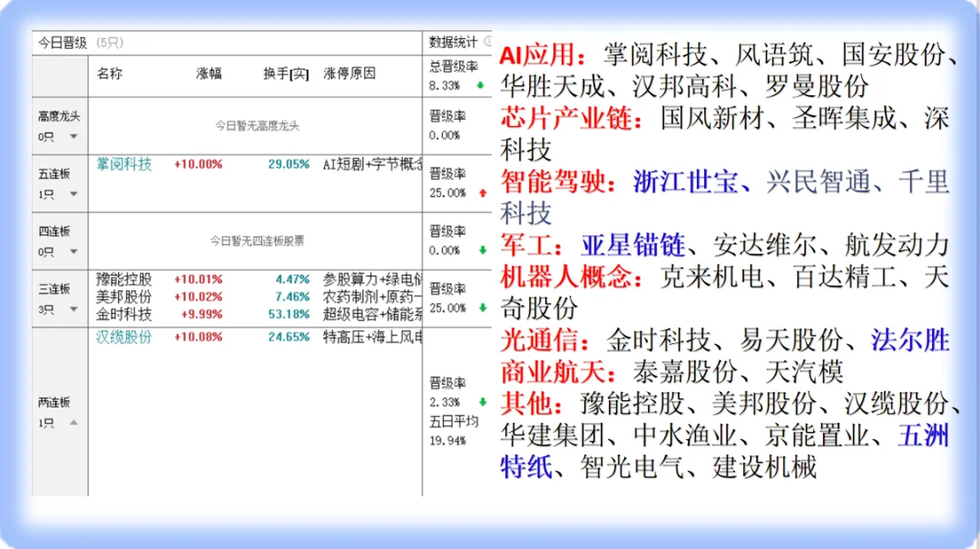The height and width of the screenshot is (549, 980).
Task: Click the red up arrow in 五连板 晋级率
Action: click(x=483, y=193)
